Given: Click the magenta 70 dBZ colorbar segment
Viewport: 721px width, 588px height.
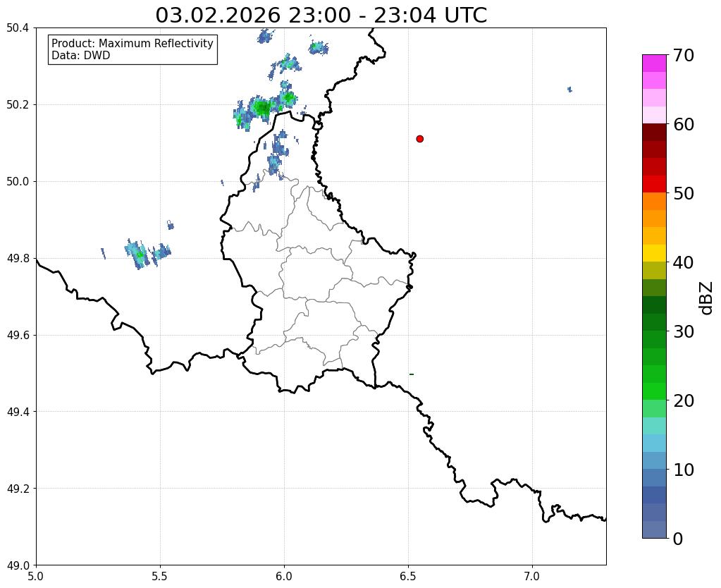Looking at the screenshot, I should point(654,63).
